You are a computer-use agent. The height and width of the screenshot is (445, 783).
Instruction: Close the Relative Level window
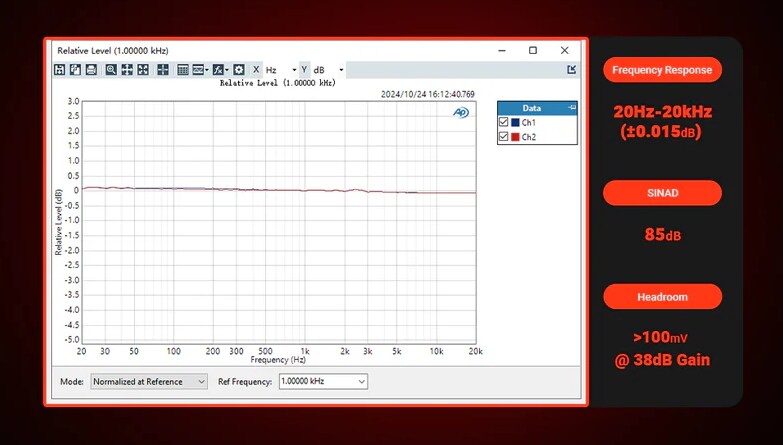coord(564,50)
